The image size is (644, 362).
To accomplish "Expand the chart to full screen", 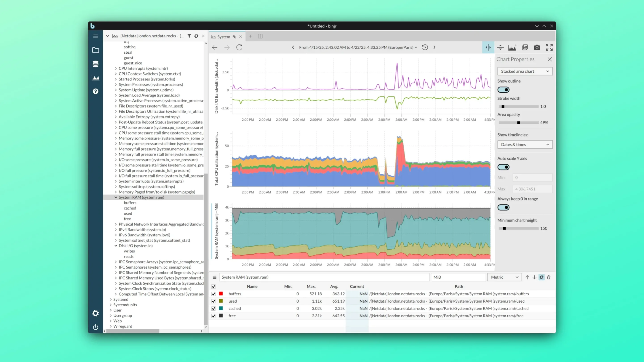I will (549, 47).
